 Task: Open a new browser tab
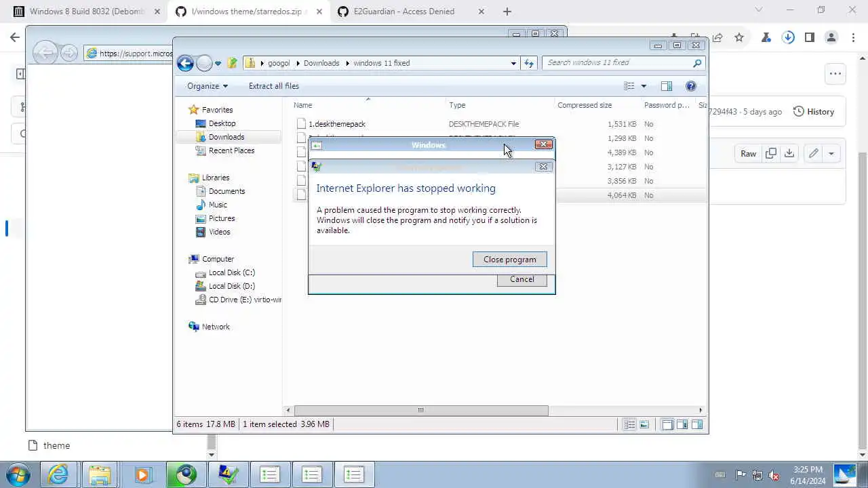pos(507,12)
